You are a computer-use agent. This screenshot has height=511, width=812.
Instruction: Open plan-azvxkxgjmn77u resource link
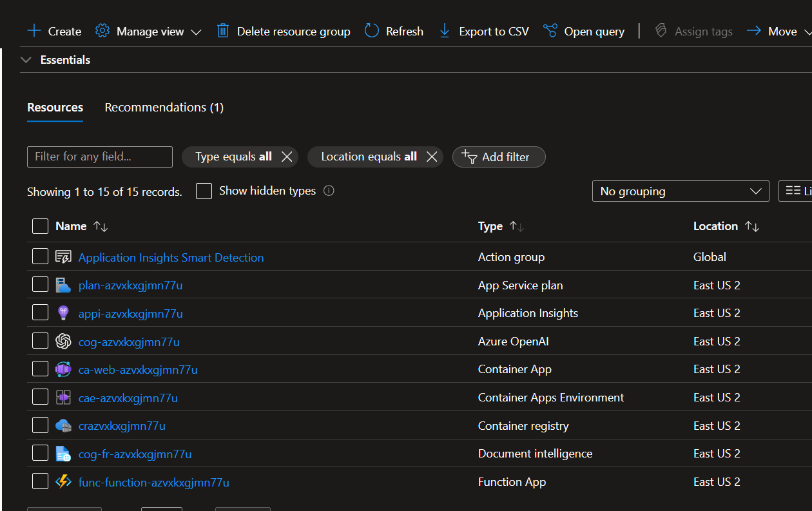click(x=130, y=285)
